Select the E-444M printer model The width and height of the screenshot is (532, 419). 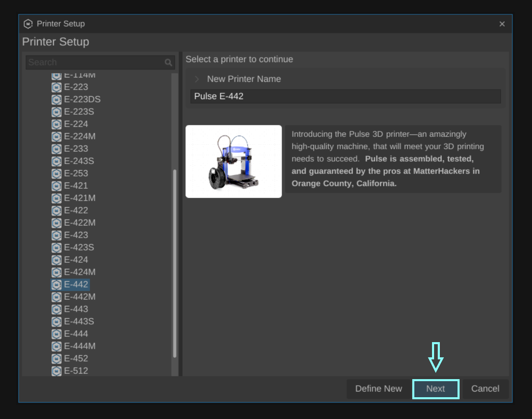pos(80,346)
